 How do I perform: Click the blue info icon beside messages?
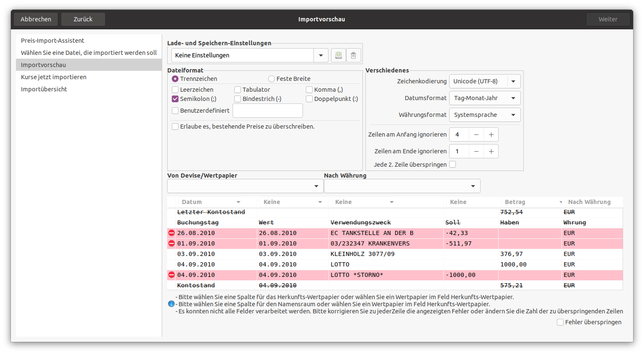[171, 304]
